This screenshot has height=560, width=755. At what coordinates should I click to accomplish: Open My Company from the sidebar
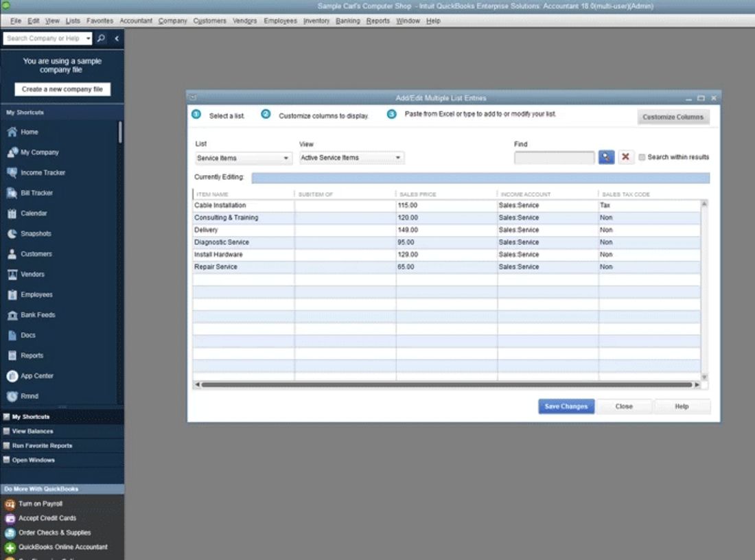pyautogui.click(x=33, y=152)
